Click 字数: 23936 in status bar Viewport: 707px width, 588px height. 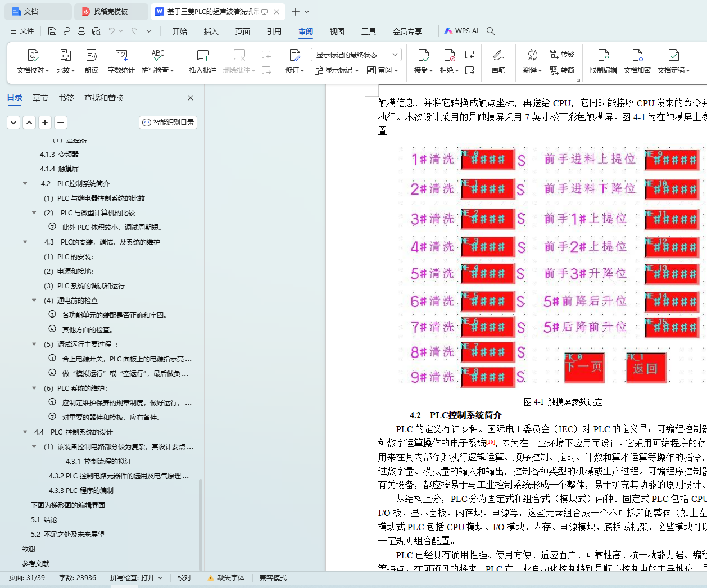(x=78, y=578)
